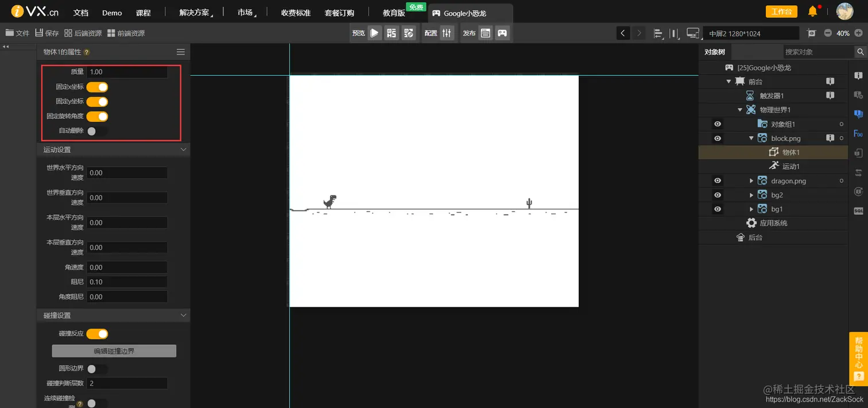Image resolution: width=868 pixels, height=408 pixels.
Task: Hide bg2 with its eye icon
Action: [718, 195]
